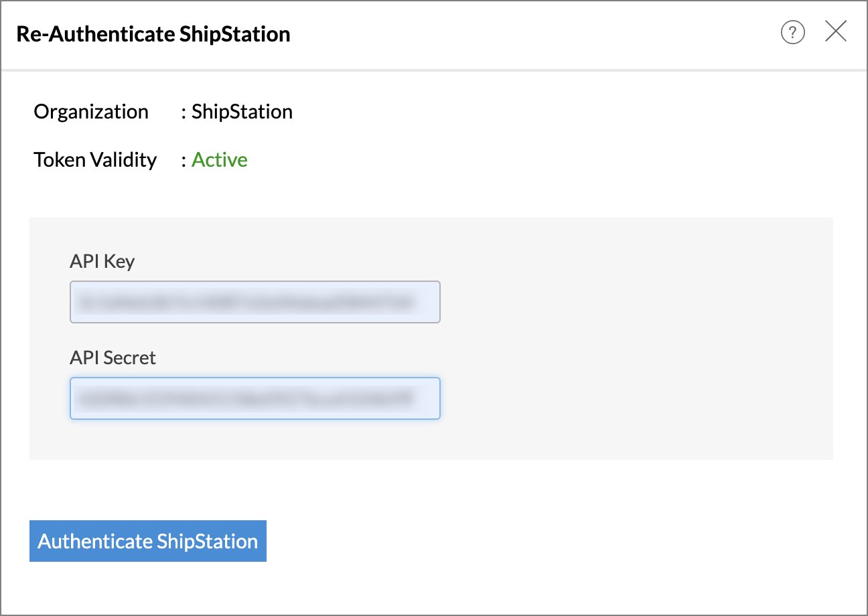Click the Authenticate ShipStation button
Image resolution: width=868 pixels, height=616 pixels.
(x=148, y=541)
